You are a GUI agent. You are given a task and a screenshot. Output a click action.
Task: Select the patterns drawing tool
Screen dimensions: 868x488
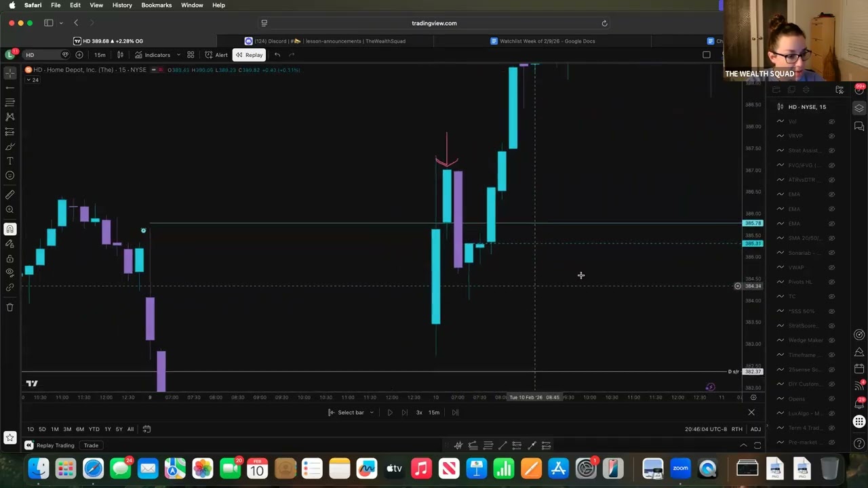coord(10,117)
